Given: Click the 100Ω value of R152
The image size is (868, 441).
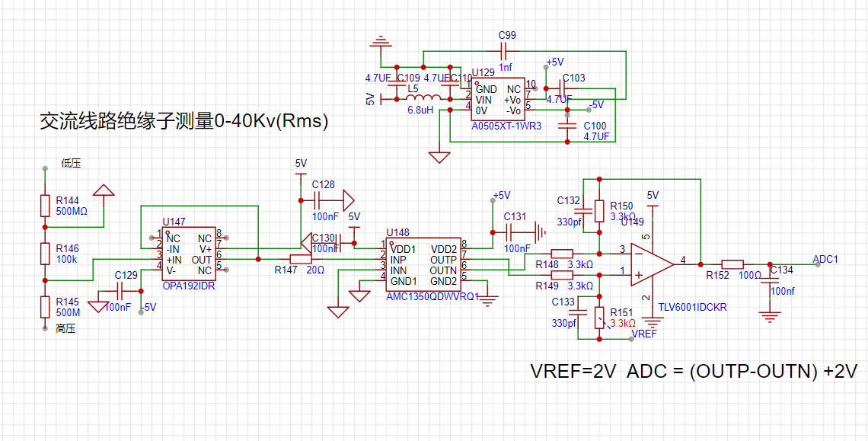Looking at the screenshot, I should (749, 276).
